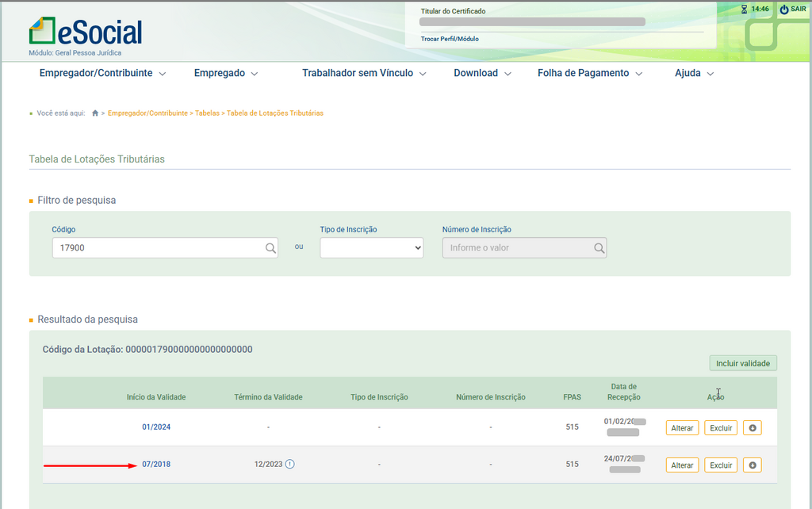Screen dimensions: 812x509
Task: Open the Trabalhador sem Vínculo menu
Action: click(364, 73)
